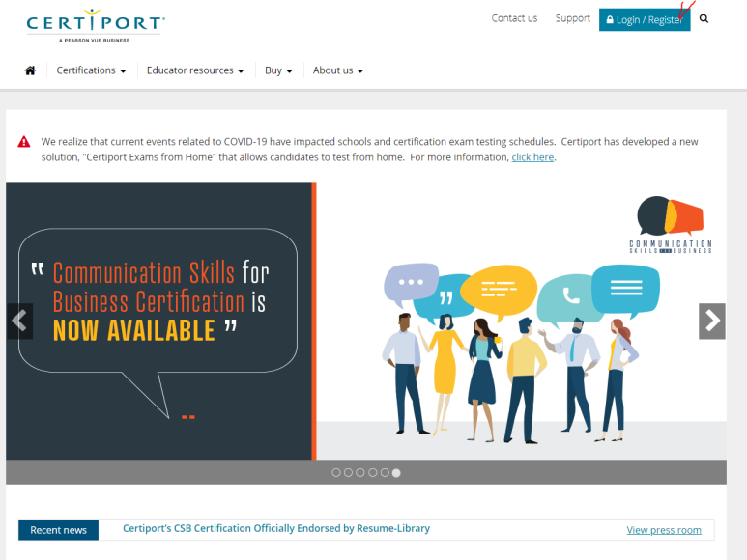
Task: Advance to next carousel slide arrow
Action: (712, 322)
